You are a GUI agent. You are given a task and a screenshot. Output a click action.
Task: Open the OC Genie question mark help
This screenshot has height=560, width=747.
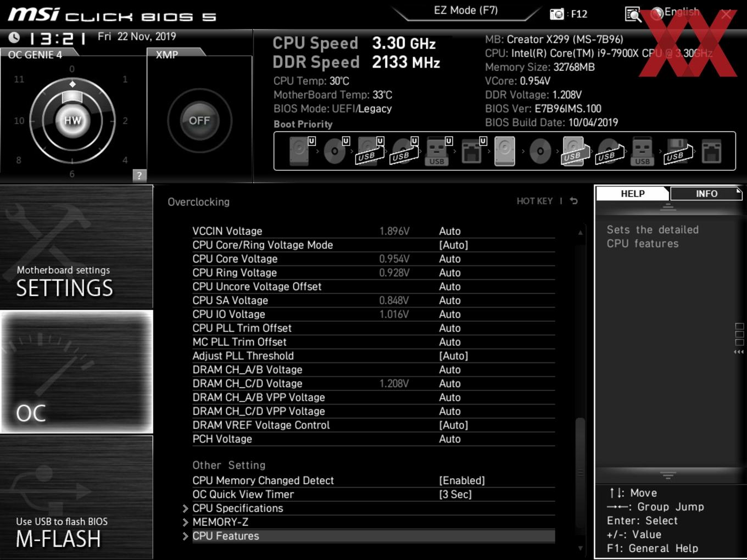coord(140,175)
